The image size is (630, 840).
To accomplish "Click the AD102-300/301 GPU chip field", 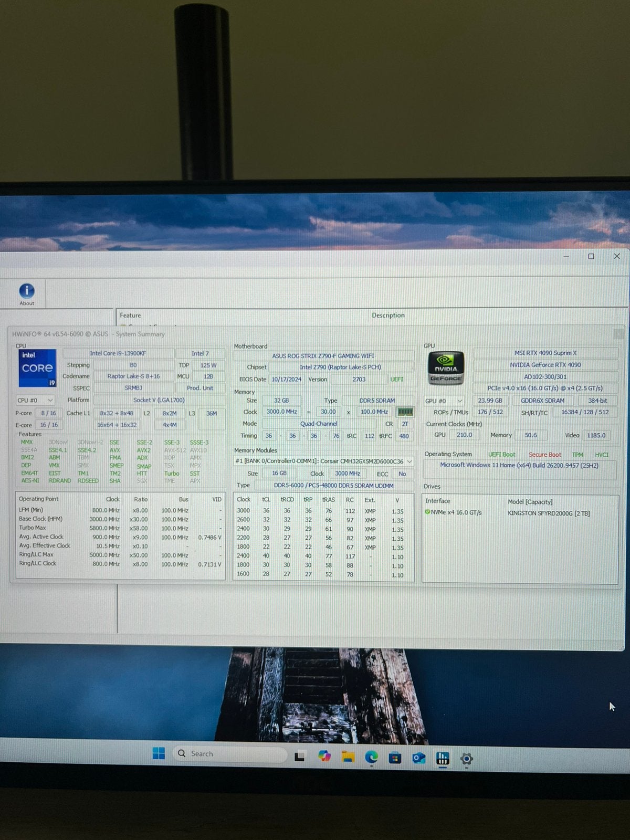I will pos(545,377).
